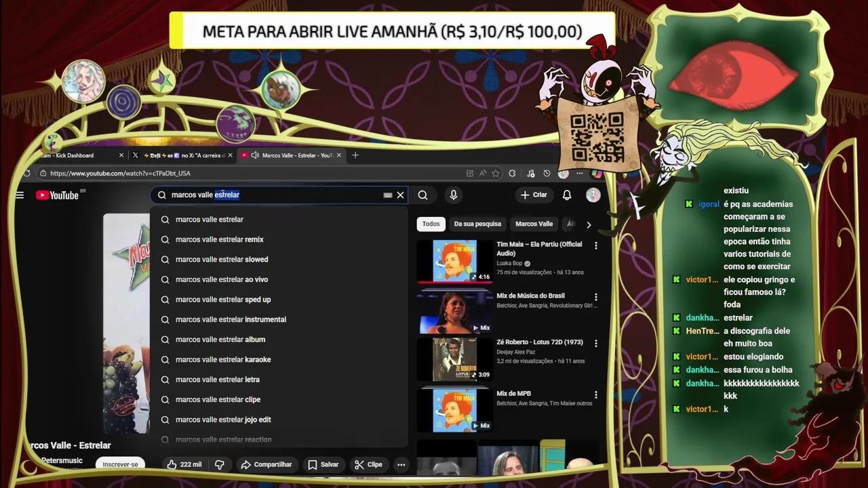Open options for Mix de MPB

pyautogui.click(x=596, y=394)
